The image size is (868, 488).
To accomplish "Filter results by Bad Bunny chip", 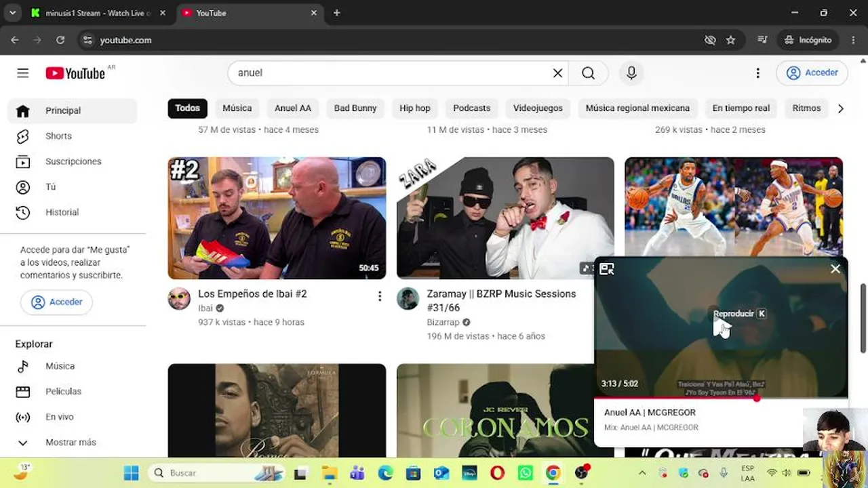I will pyautogui.click(x=355, y=108).
